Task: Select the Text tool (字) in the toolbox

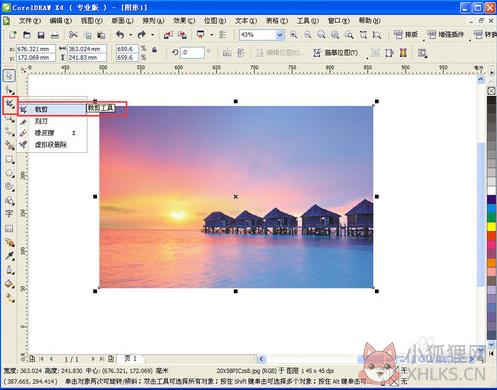Action: coord(9,213)
